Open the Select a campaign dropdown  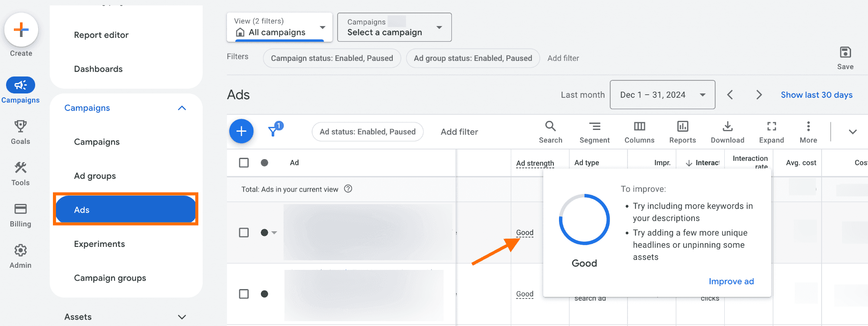click(394, 27)
